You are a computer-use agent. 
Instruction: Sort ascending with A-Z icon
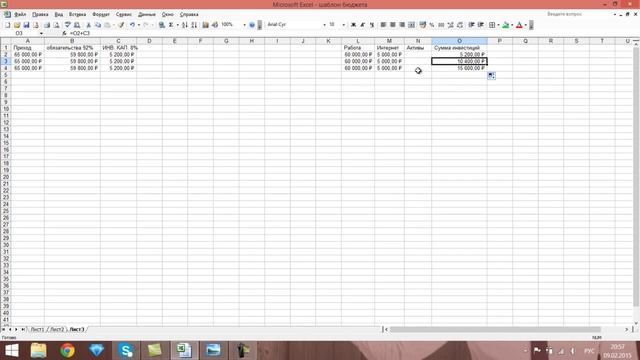click(x=184, y=25)
